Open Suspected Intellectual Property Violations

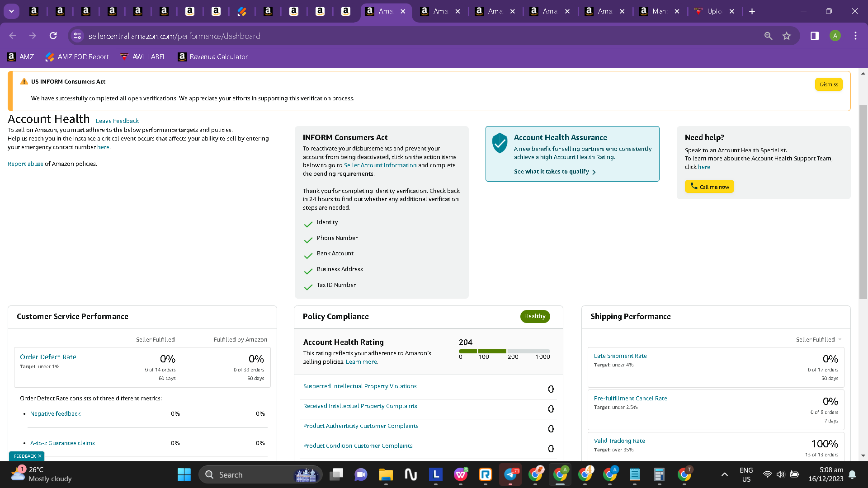360,386
